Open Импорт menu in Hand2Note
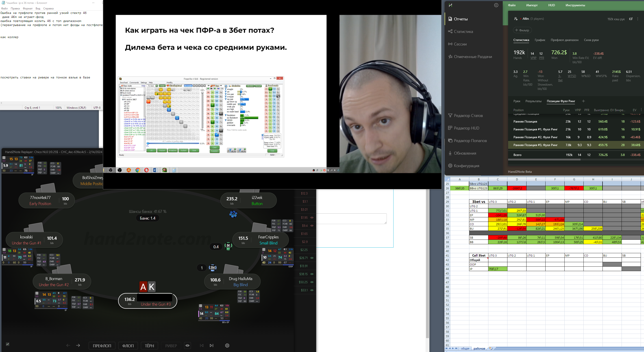644x352 pixels. (532, 5)
